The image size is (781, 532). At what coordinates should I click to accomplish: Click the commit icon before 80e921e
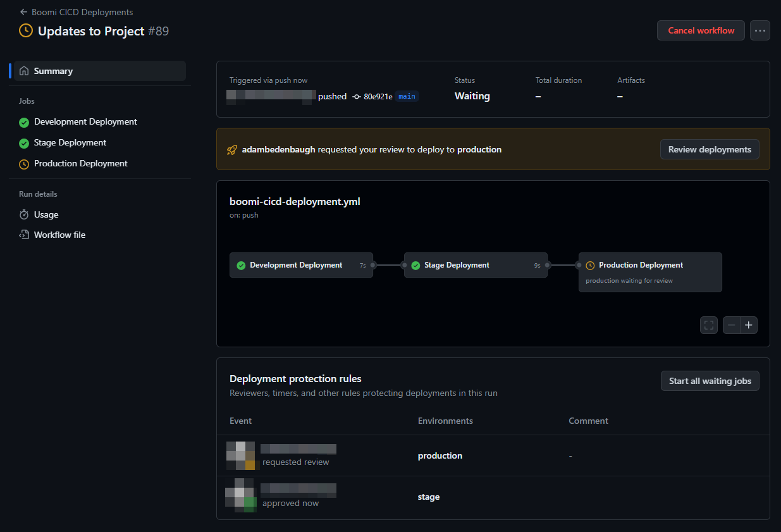(357, 96)
